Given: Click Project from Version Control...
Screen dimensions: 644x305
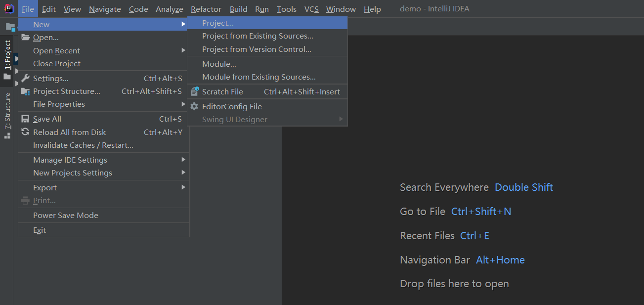Looking at the screenshot, I should (x=257, y=49).
